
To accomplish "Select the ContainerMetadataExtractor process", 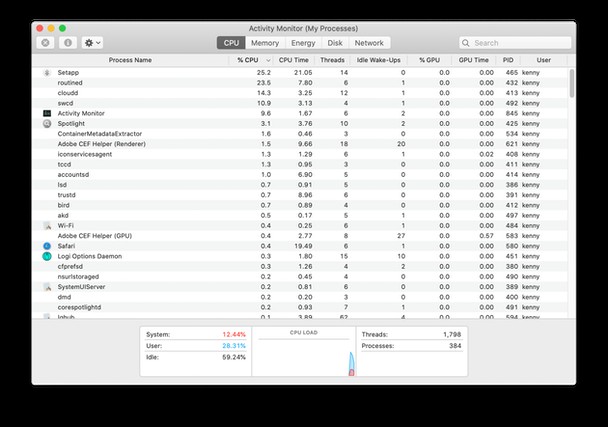I will (x=300, y=134).
